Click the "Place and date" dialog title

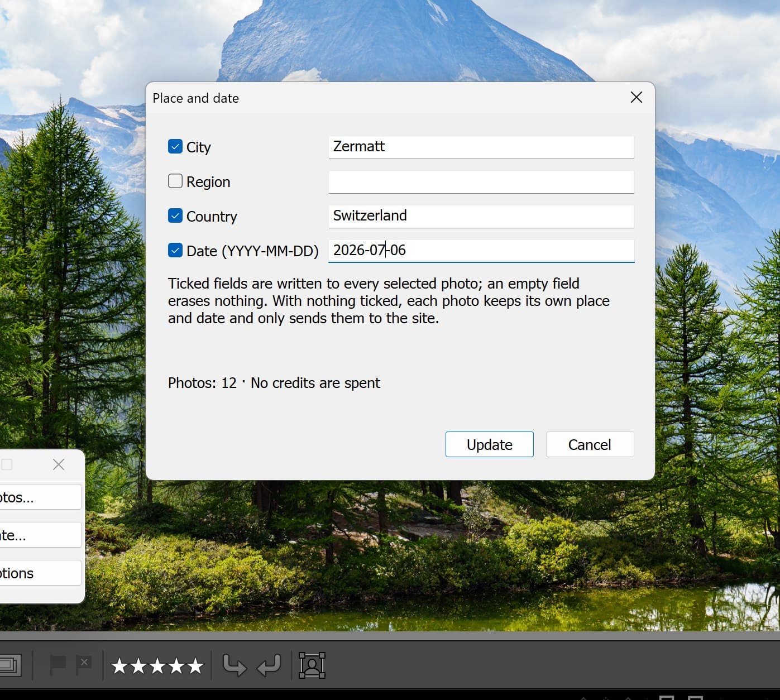(196, 98)
